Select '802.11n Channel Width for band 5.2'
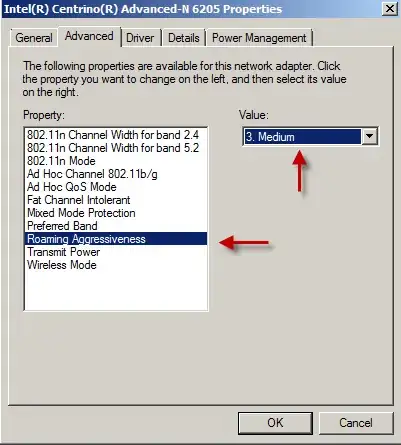This screenshot has height=445, width=401. [x=116, y=148]
